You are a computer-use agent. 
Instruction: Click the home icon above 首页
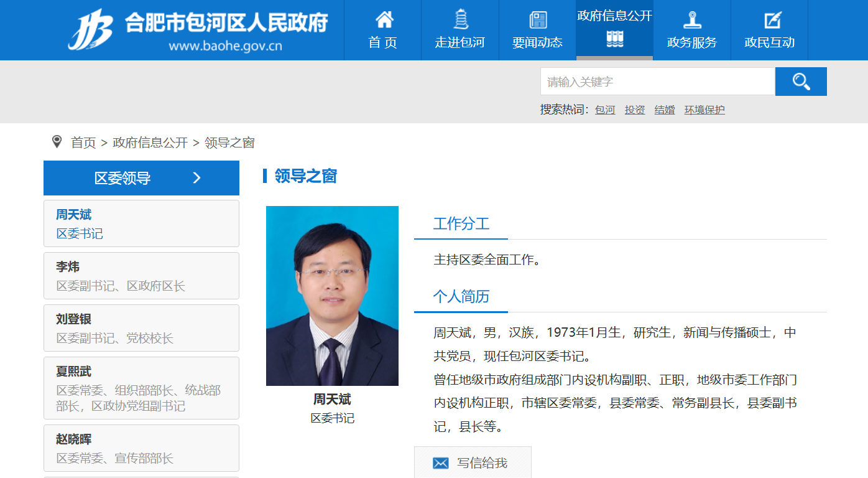click(x=384, y=20)
